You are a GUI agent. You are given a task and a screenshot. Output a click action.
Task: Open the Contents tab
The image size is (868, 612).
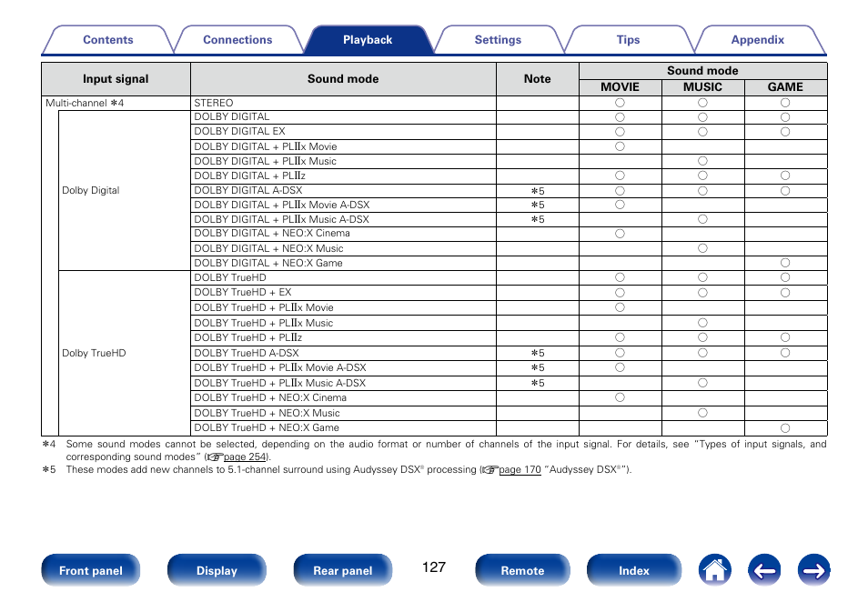pos(108,40)
